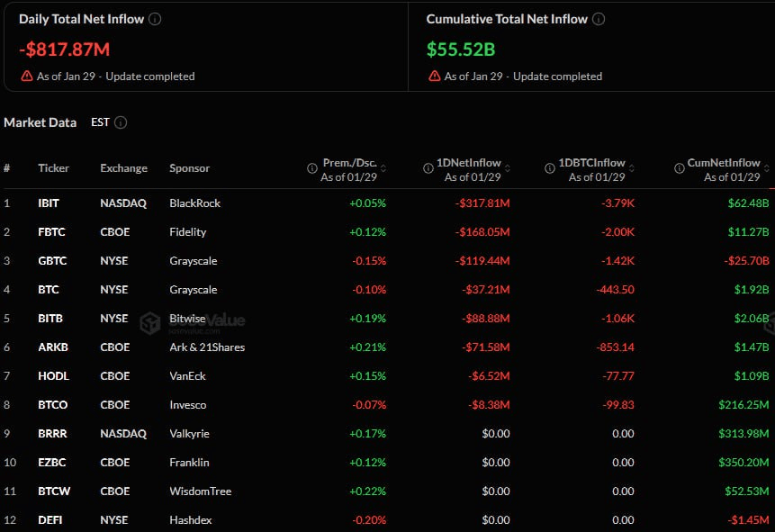Open IBIT ticker details

coord(48,203)
